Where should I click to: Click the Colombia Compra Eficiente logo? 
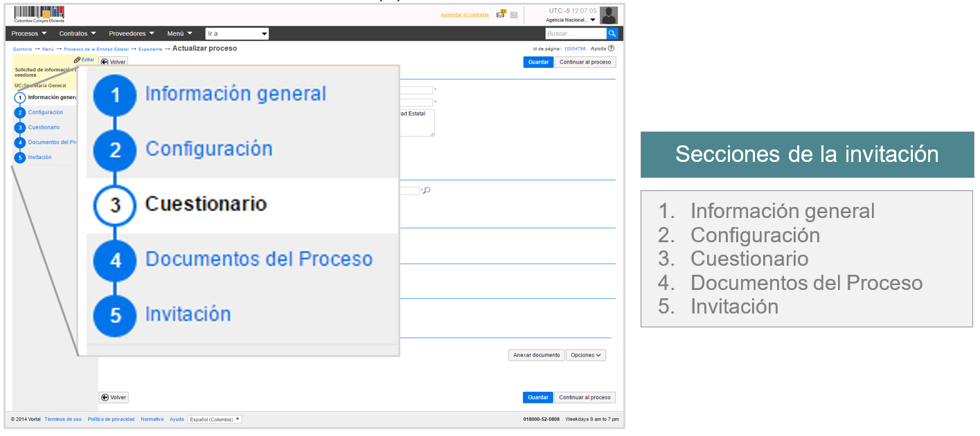point(39,14)
